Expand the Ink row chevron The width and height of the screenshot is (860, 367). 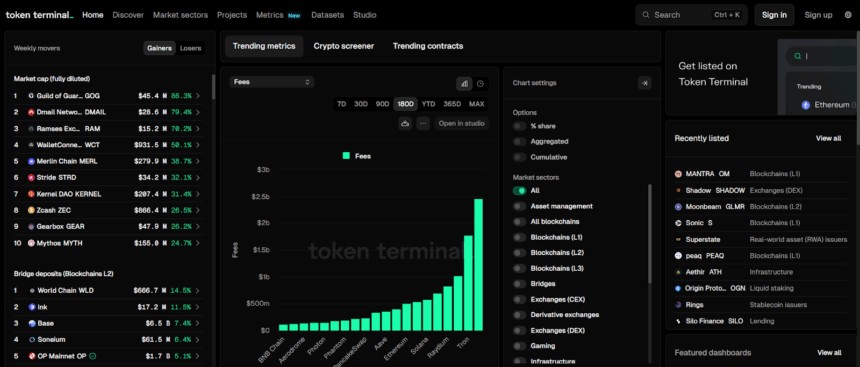[198, 307]
